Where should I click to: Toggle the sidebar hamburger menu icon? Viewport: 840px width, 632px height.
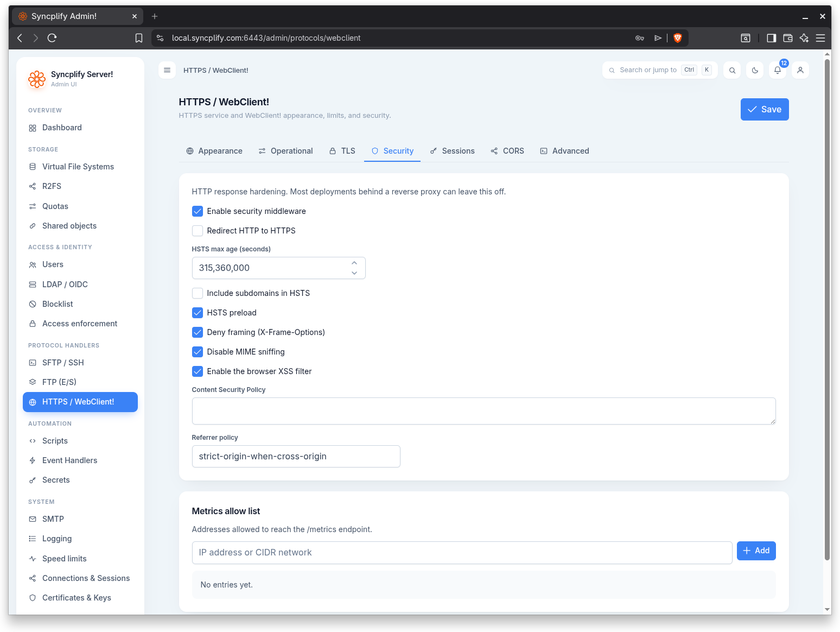coord(167,70)
